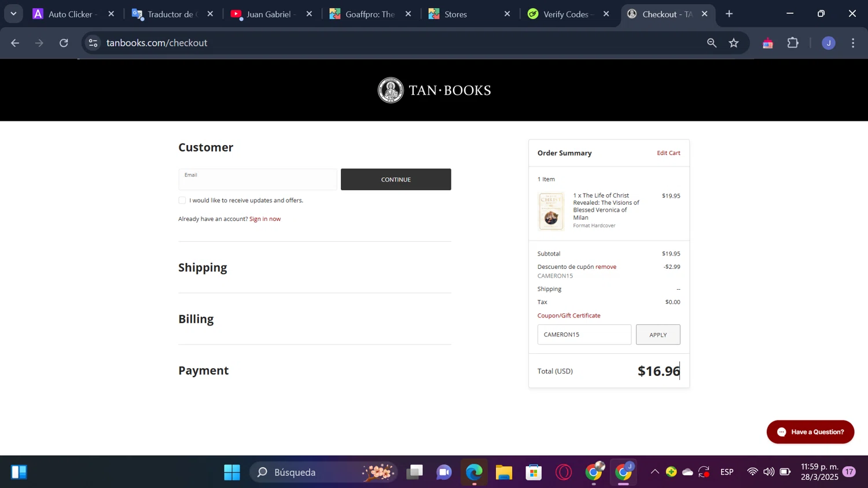Open the Extensions puzzle icon
Image resolution: width=868 pixels, height=488 pixels.
pos(793,43)
